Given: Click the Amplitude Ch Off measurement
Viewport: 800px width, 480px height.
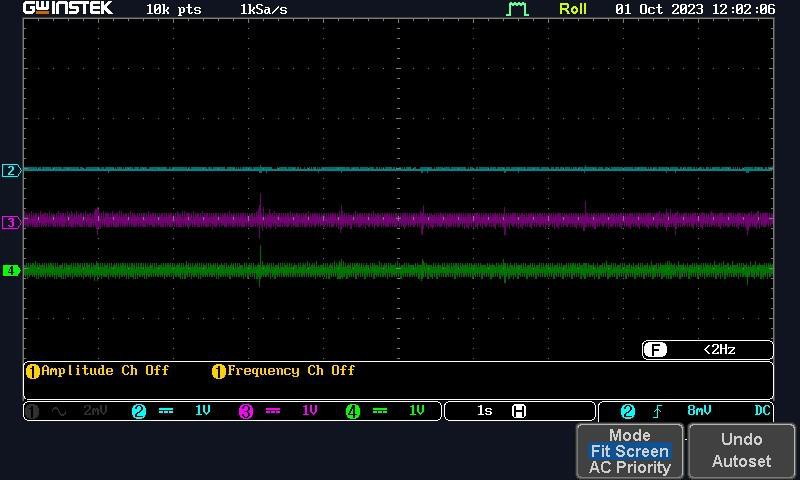Looking at the screenshot, I should [x=98, y=371].
